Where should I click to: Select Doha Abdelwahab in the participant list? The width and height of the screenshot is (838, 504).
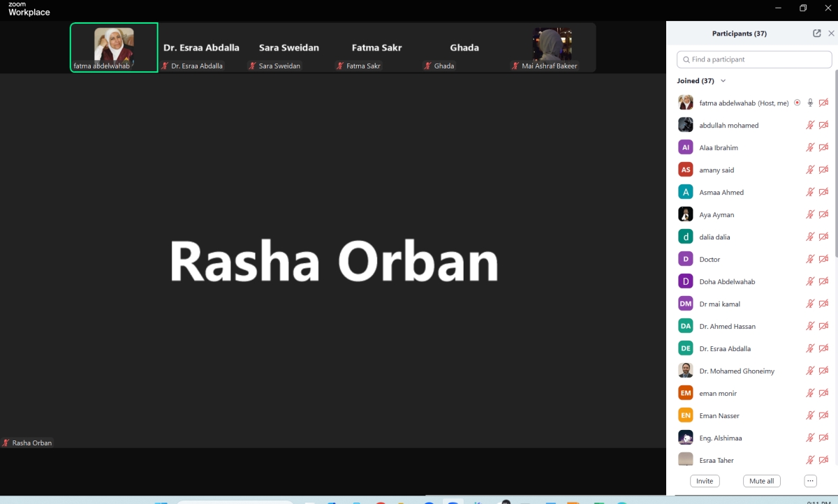tap(727, 281)
